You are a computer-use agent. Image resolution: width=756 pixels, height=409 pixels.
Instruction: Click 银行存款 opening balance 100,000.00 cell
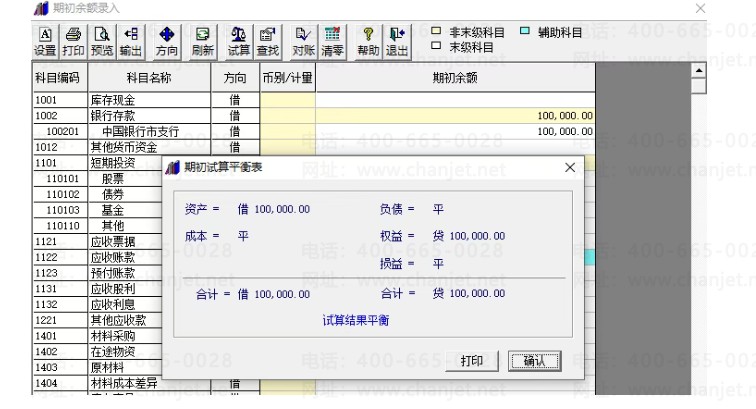point(455,116)
